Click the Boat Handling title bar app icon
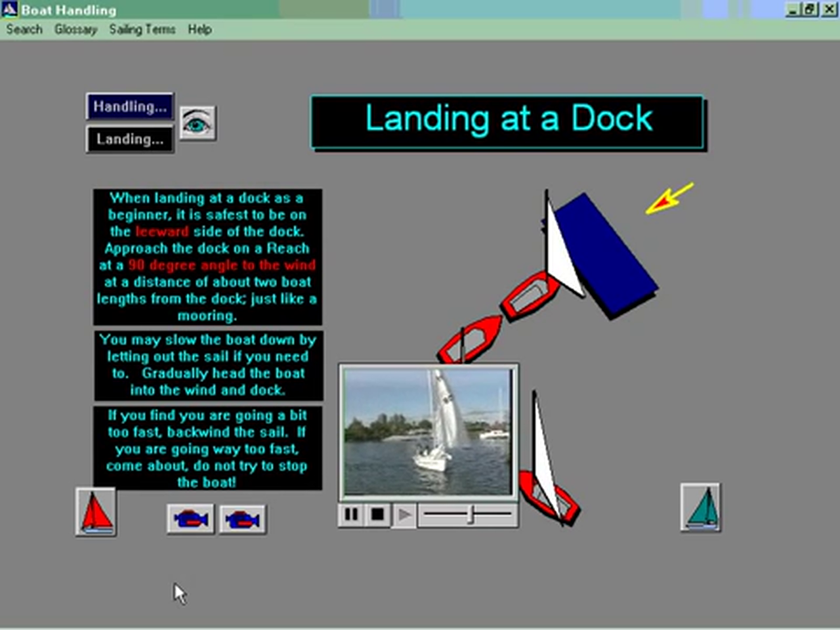 pos(9,9)
